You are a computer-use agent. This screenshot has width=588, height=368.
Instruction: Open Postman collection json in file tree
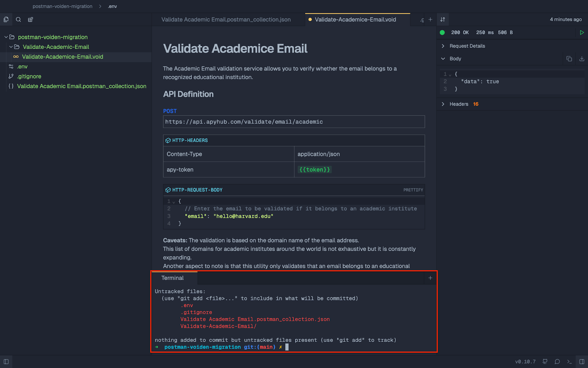[82, 86]
